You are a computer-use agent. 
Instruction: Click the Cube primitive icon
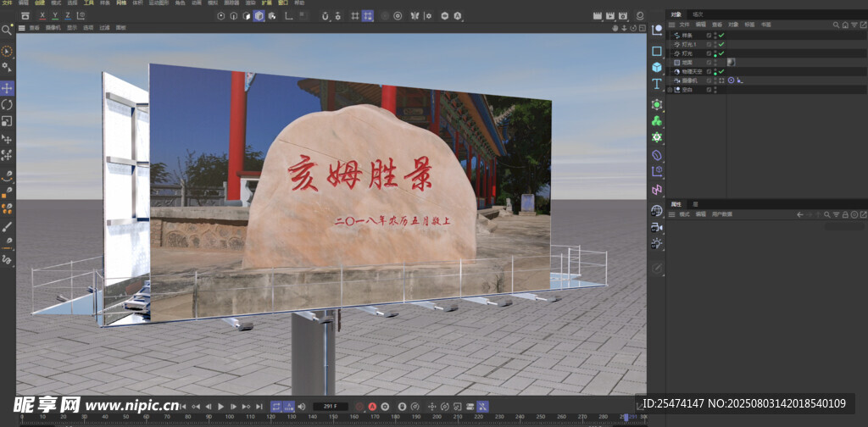click(657, 67)
